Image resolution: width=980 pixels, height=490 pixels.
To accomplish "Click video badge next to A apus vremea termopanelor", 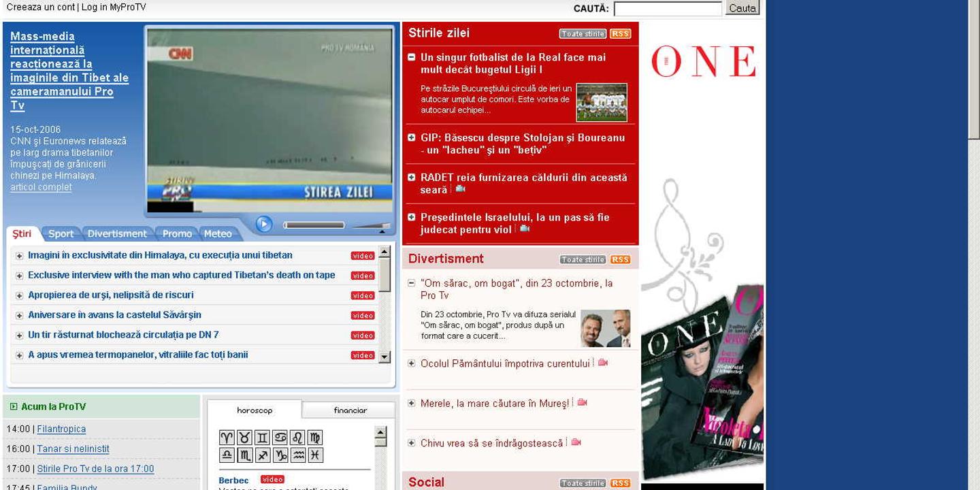I will [x=363, y=355].
